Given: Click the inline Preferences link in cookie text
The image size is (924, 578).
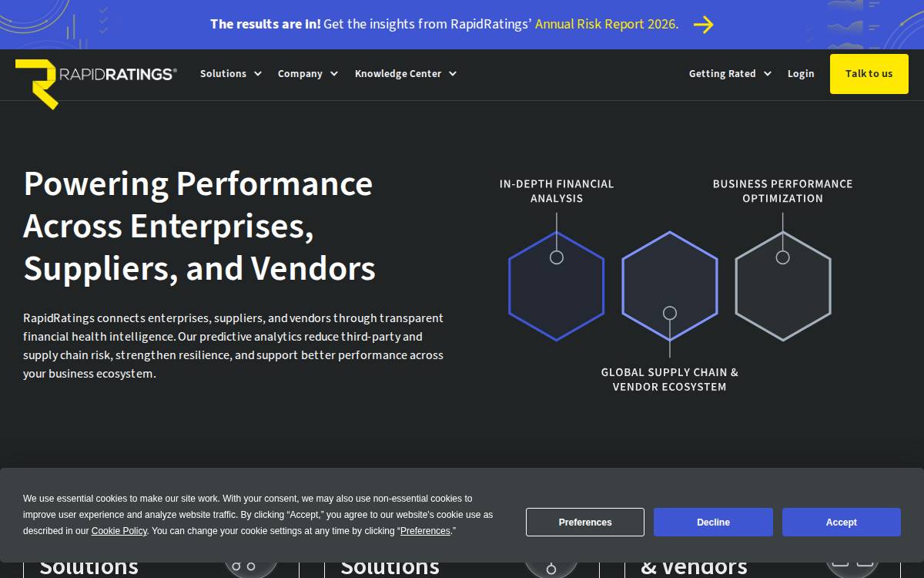Looking at the screenshot, I should point(425,531).
